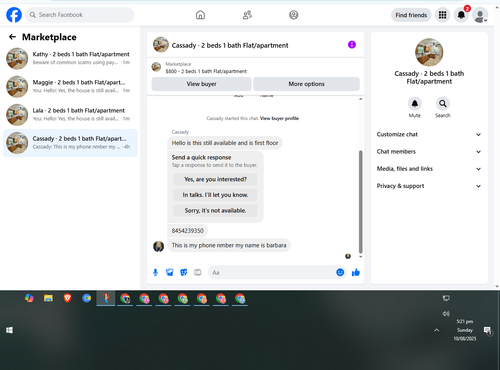
Task: Show hidden system tray icons
Action: tap(436, 330)
